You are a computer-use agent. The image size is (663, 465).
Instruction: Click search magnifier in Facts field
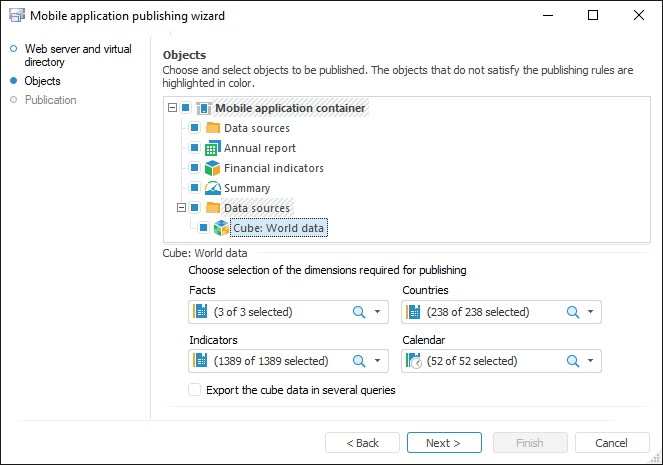click(x=359, y=312)
